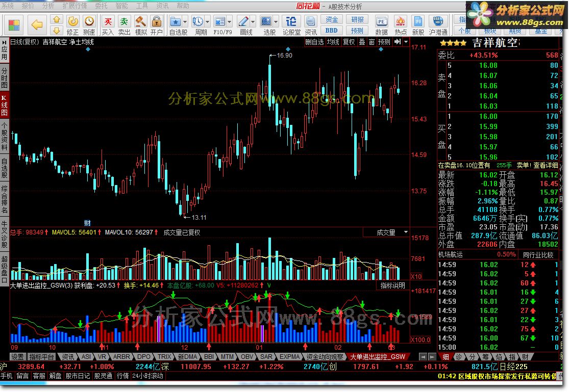Expand the 选股 dropdown arrow
This screenshot has width=569, height=392.
[x=276, y=22]
